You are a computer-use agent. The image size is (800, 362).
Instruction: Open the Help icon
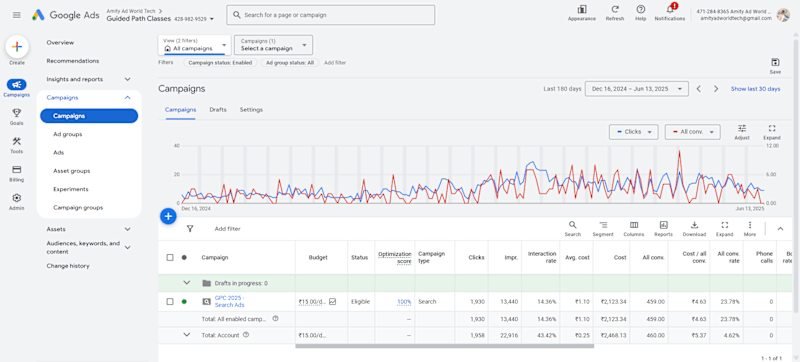click(641, 9)
